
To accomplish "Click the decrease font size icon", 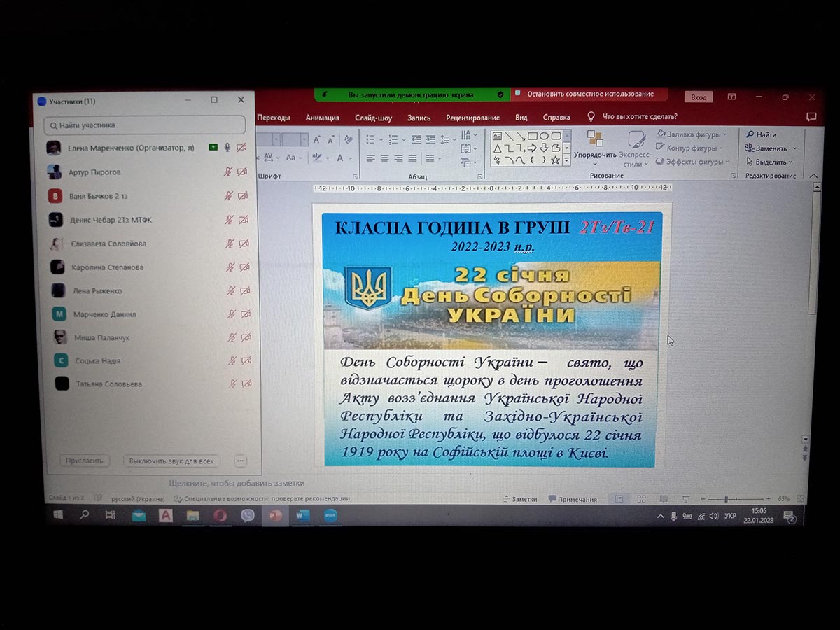I will [332, 140].
